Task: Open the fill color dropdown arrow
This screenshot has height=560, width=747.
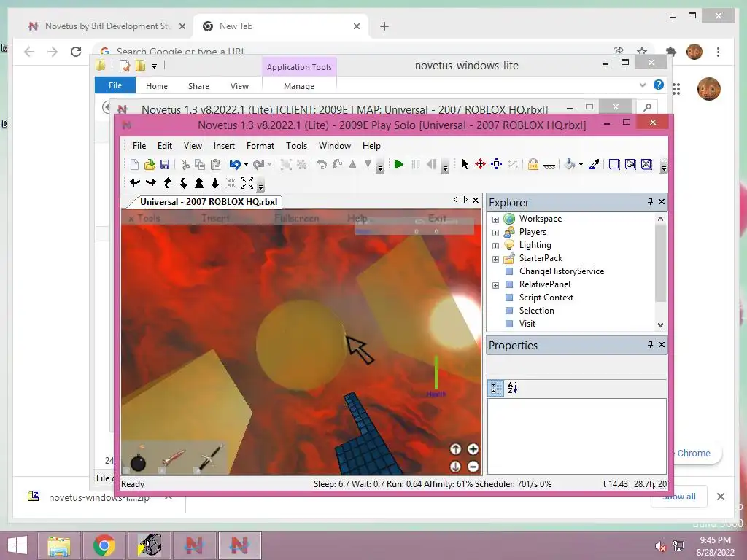Action: (x=581, y=165)
